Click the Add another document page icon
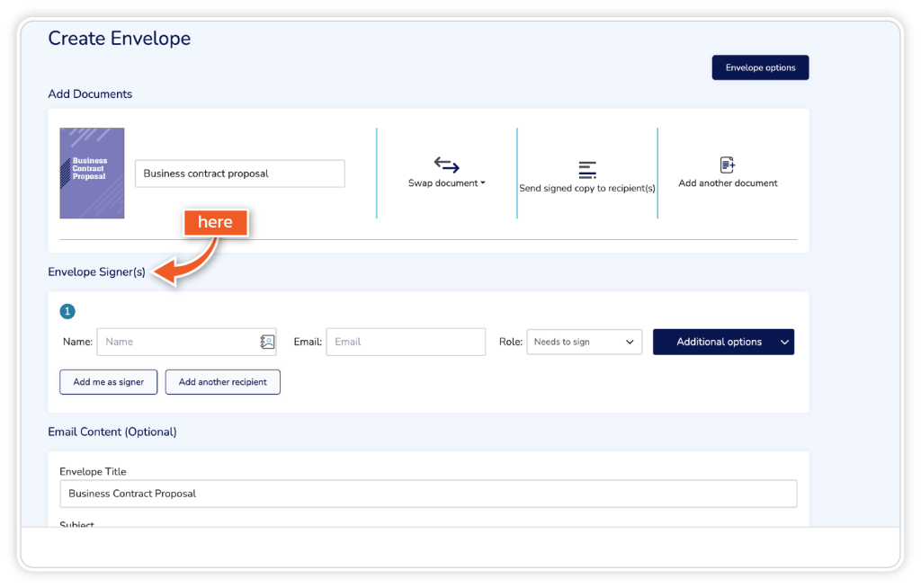Viewport: 921px width, 588px height. coord(728,165)
